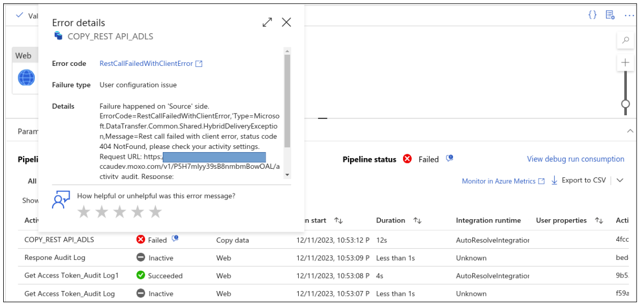Select Get Access Token_Audit Log1 activity
644x306 pixels.
(72, 275)
